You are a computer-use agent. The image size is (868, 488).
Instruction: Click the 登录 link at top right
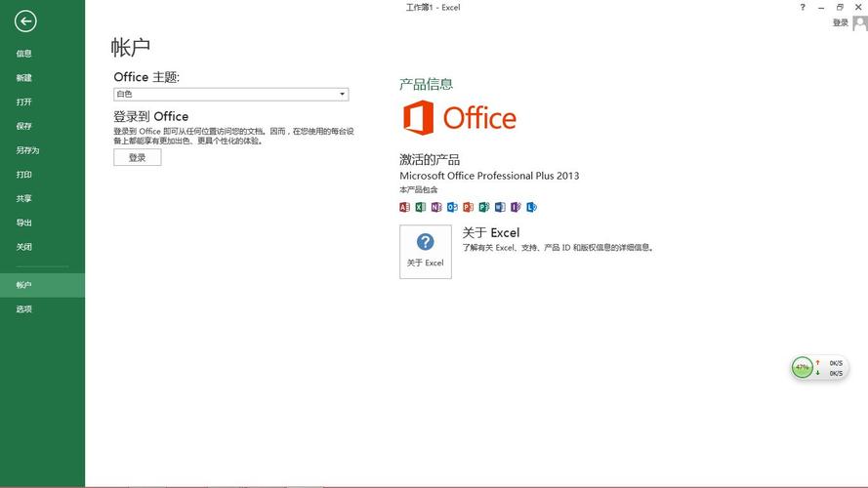841,22
